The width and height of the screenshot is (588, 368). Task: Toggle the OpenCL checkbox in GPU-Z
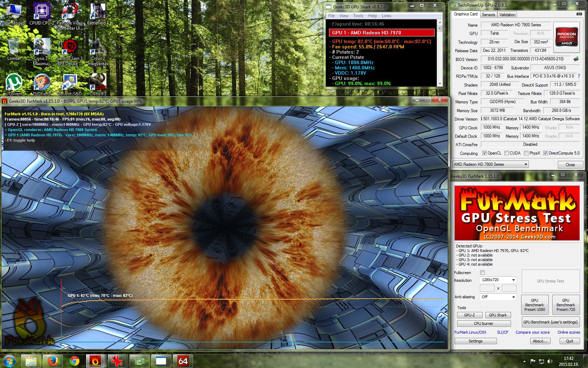pyautogui.click(x=484, y=153)
